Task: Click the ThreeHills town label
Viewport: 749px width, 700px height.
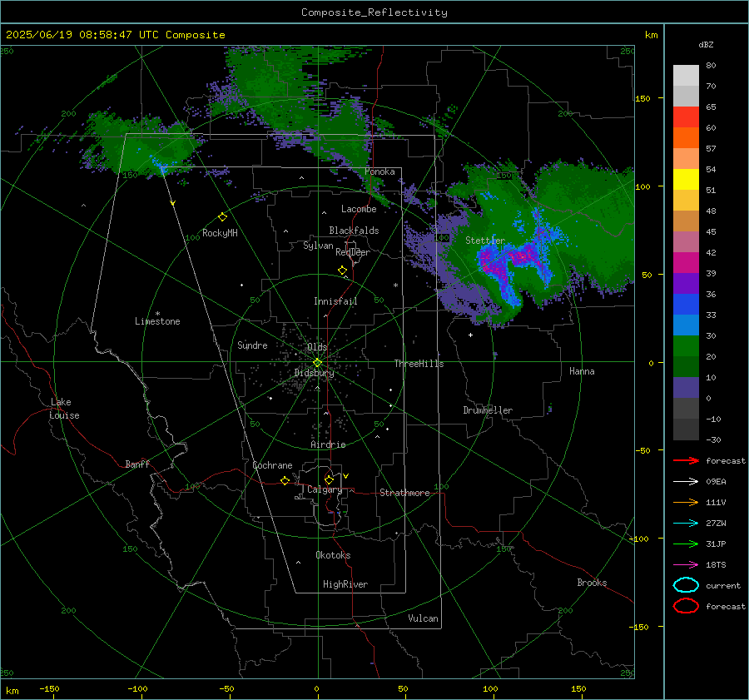Action: tap(419, 364)
